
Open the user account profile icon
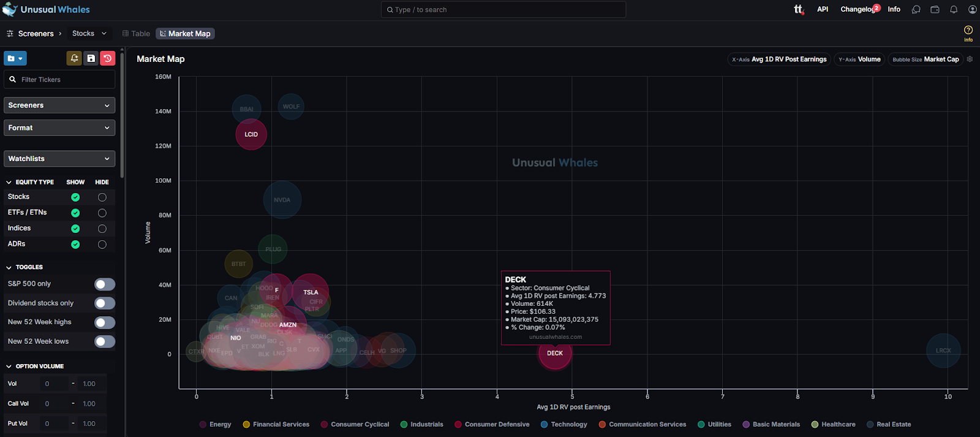coord(972,9)
